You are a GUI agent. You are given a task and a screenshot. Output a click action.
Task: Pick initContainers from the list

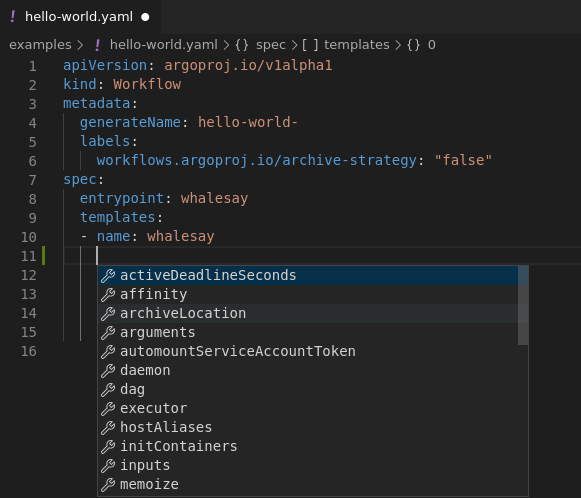tap(308, 446)
